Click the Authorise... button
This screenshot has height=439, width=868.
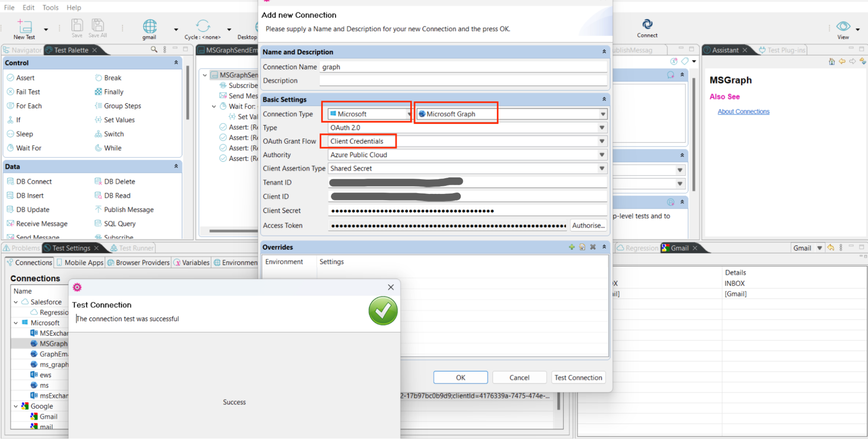click(x=588, y=226)
